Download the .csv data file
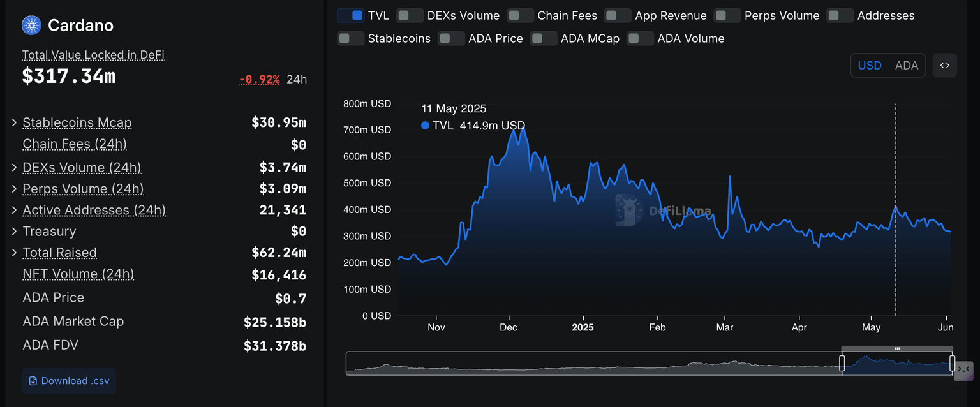 [x=69, y=381]
